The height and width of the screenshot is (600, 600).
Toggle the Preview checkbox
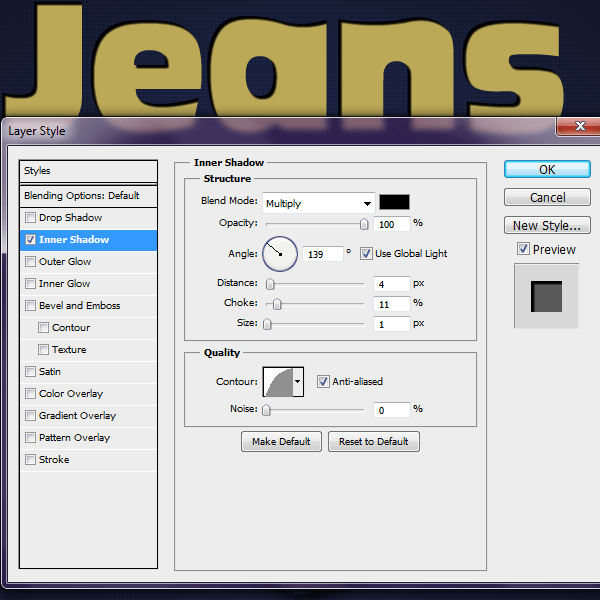click(x=523, y=249)
